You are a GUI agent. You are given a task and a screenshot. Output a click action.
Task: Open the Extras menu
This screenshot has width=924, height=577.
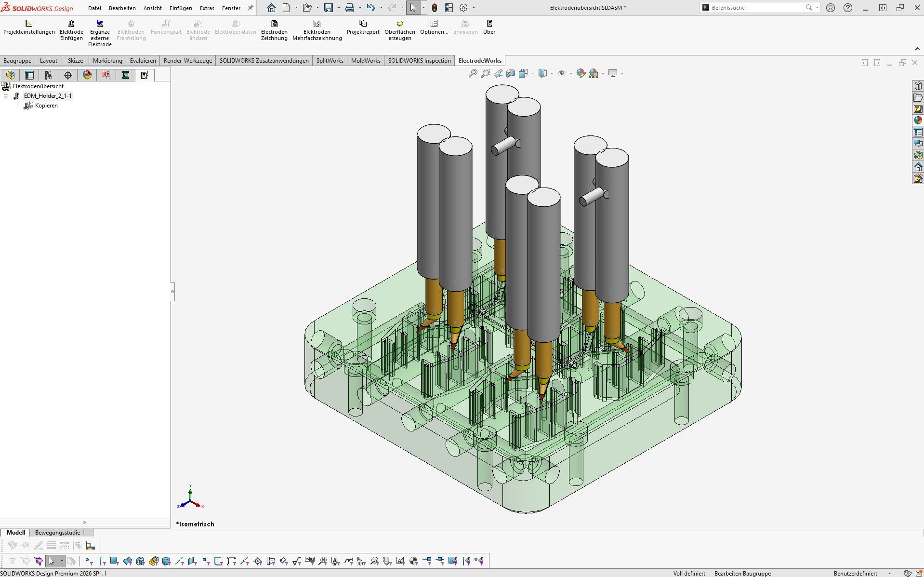pos(207,8)
